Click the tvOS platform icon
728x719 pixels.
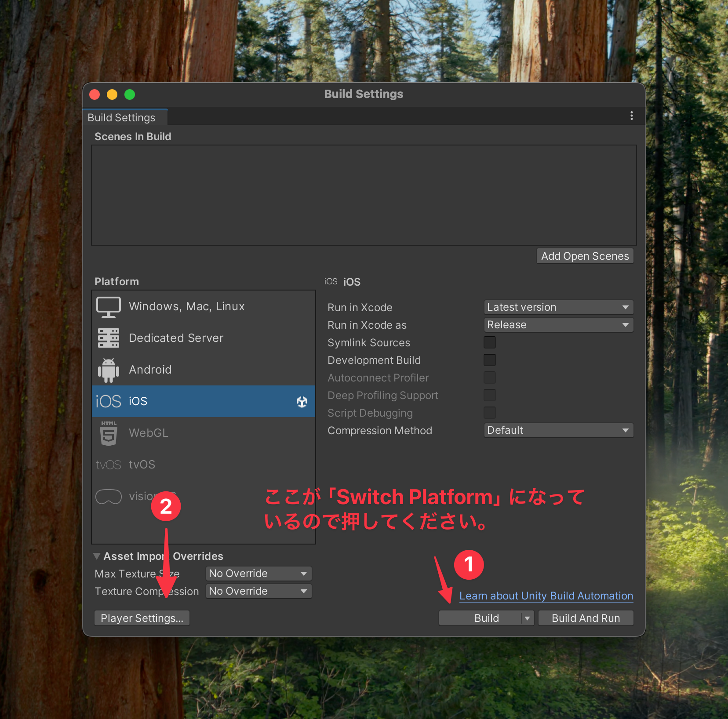[x=108, y=465]
